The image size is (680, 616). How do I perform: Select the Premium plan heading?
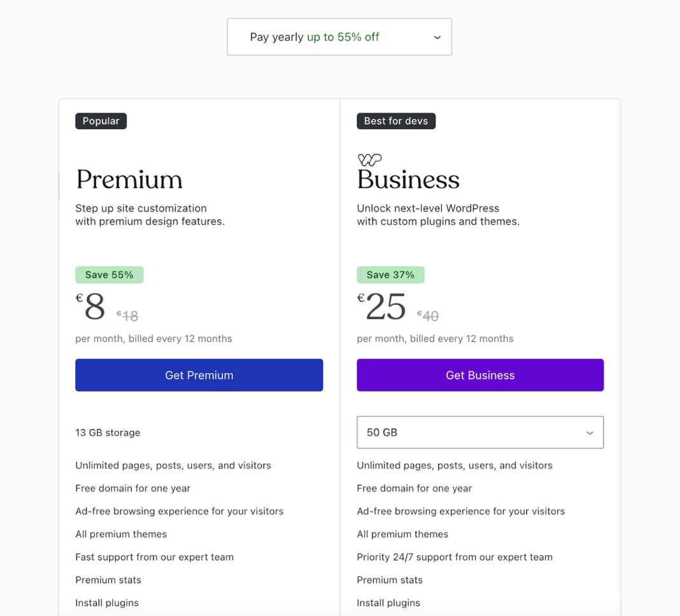click(129, 180)
